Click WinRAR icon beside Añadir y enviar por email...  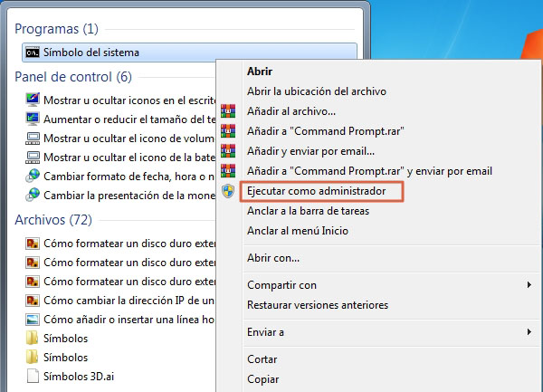point(228,151)
